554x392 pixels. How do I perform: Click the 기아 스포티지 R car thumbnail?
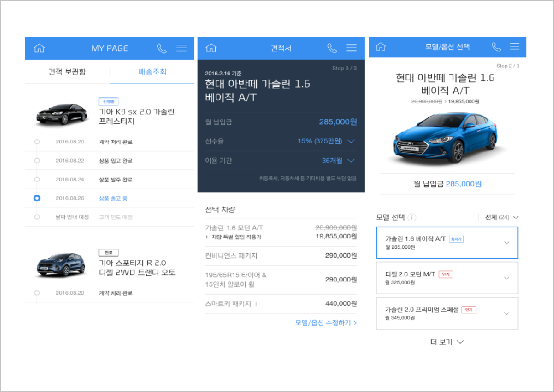[61, 265]
